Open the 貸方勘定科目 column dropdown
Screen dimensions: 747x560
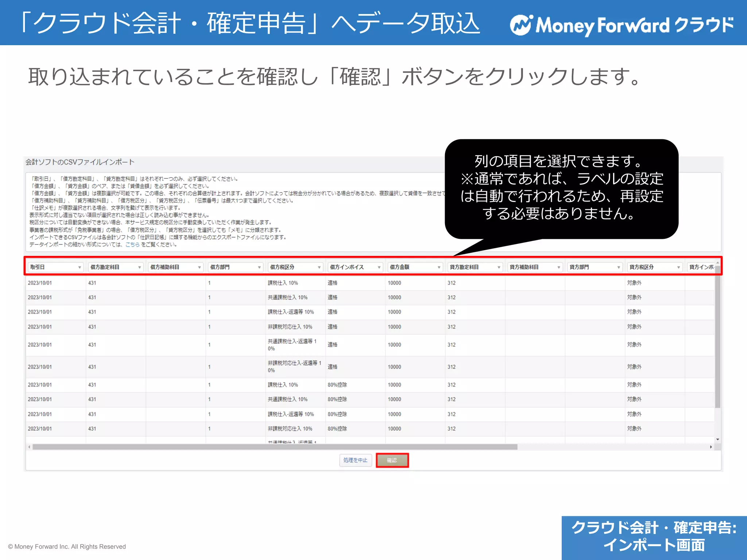[475, 267]
